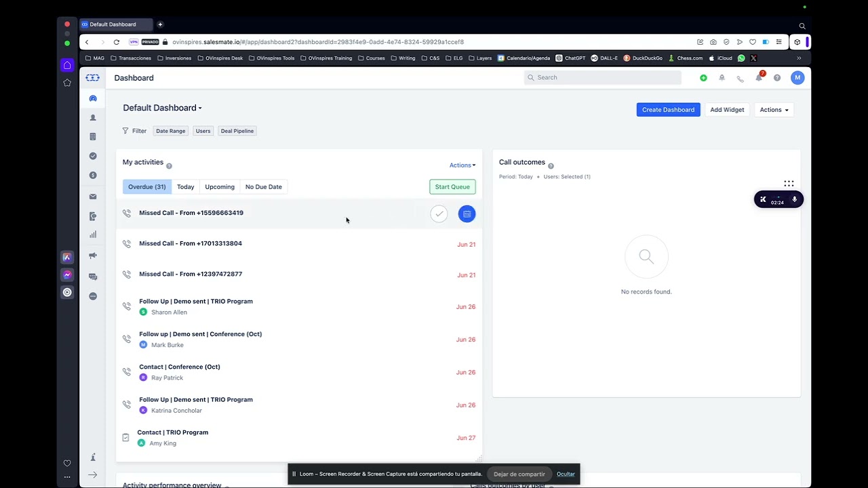Click the grid dots icon in Call outcomes

point(789,184)
